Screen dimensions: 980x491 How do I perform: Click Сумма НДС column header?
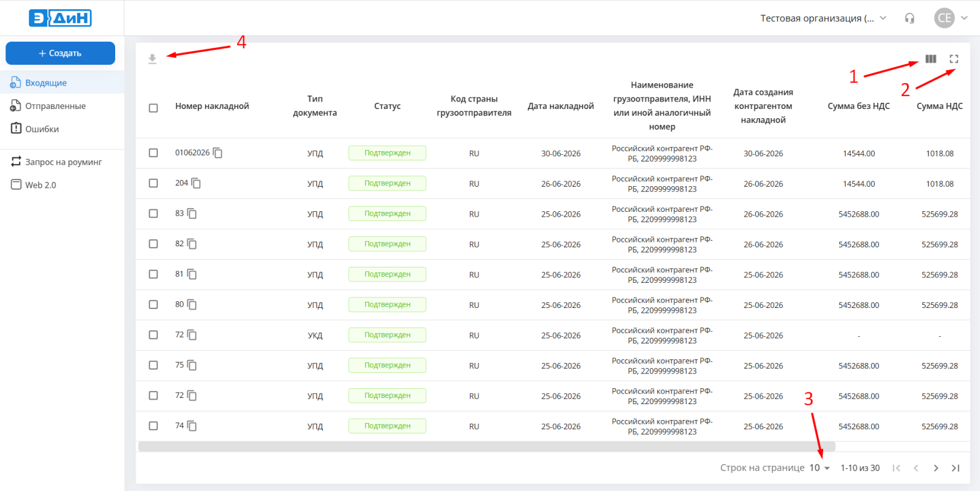point(940,106)
